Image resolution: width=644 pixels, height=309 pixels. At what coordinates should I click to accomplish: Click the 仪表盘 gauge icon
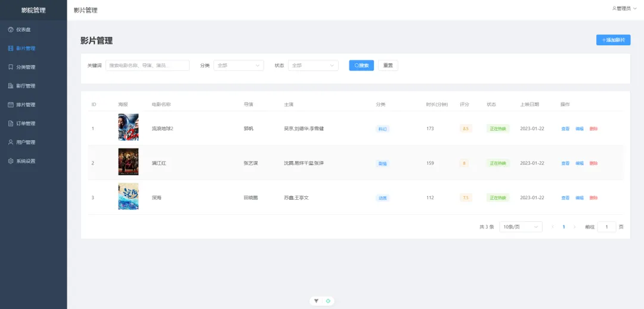(x=11, y=30)
